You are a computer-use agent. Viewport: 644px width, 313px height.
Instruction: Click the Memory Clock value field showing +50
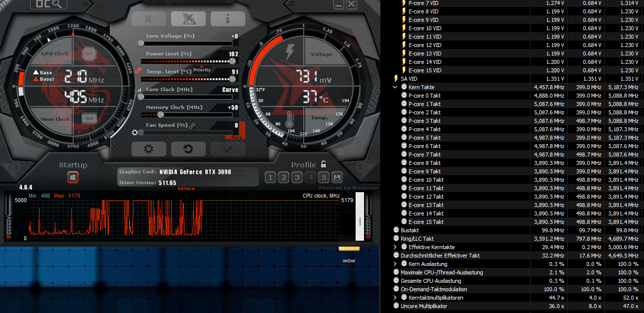(x=232, y=107)
